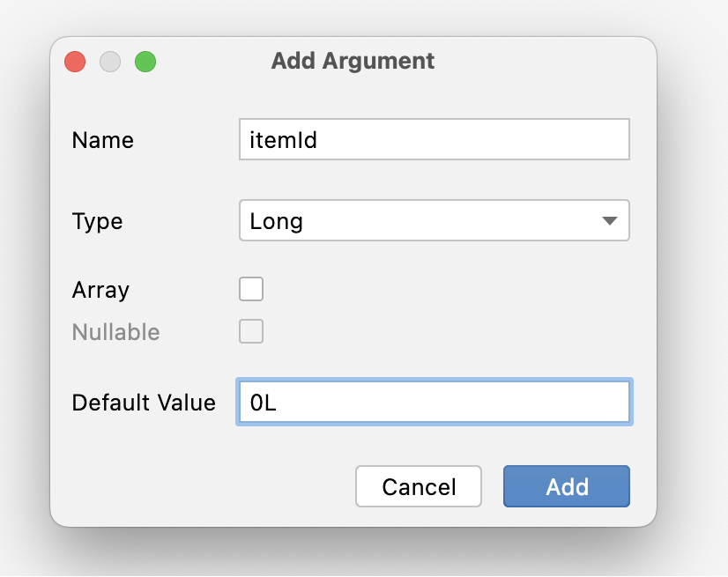Click the 0L text in Default Value
The height and width of the screenshot is (577, 728).
click(x=264, y=403)
